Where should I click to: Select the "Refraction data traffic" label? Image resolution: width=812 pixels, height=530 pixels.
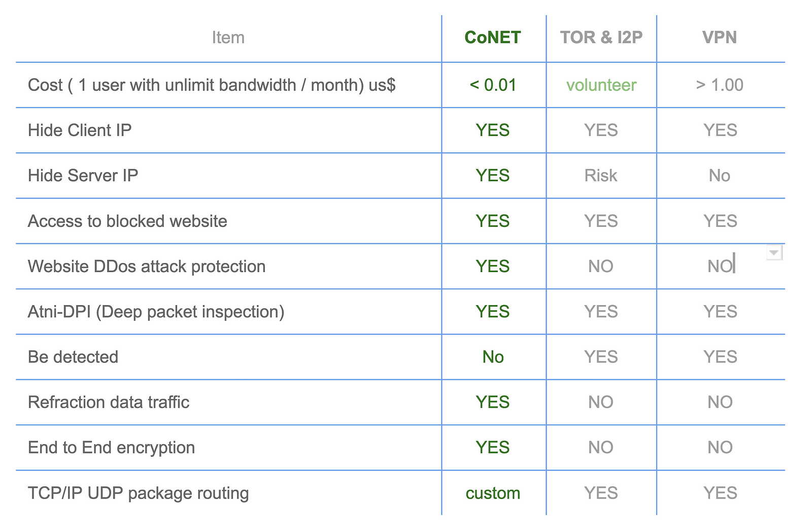[109, 403]
